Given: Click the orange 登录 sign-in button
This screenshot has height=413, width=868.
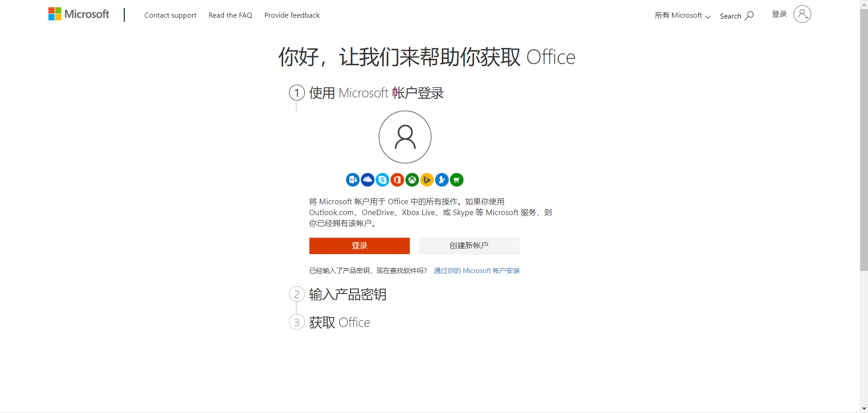Looking at the screenshot, I should pyautogui.click(x=359, y=246).
